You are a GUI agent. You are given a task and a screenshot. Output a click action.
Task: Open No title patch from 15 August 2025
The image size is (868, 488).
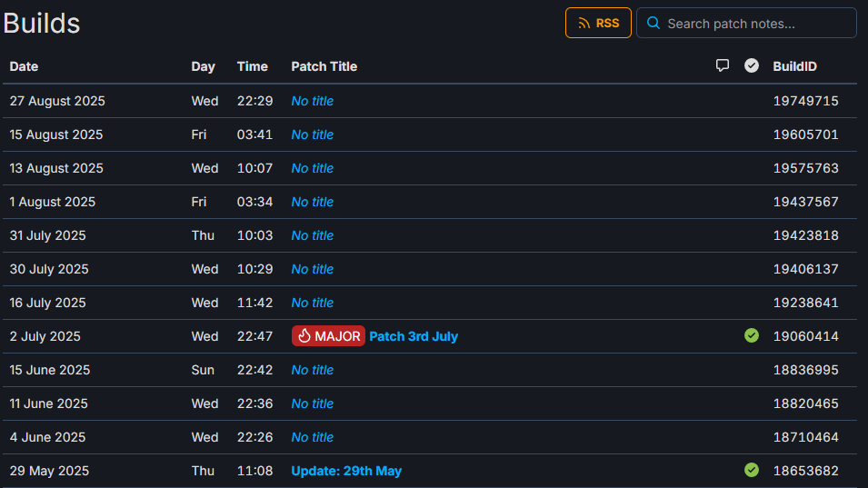(313, 135)
